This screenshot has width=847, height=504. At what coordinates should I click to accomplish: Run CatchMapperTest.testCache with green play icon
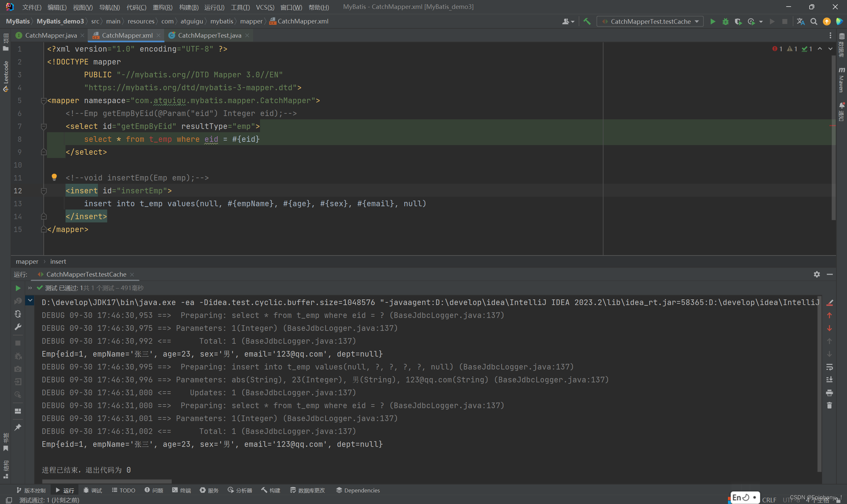(713, 21)
